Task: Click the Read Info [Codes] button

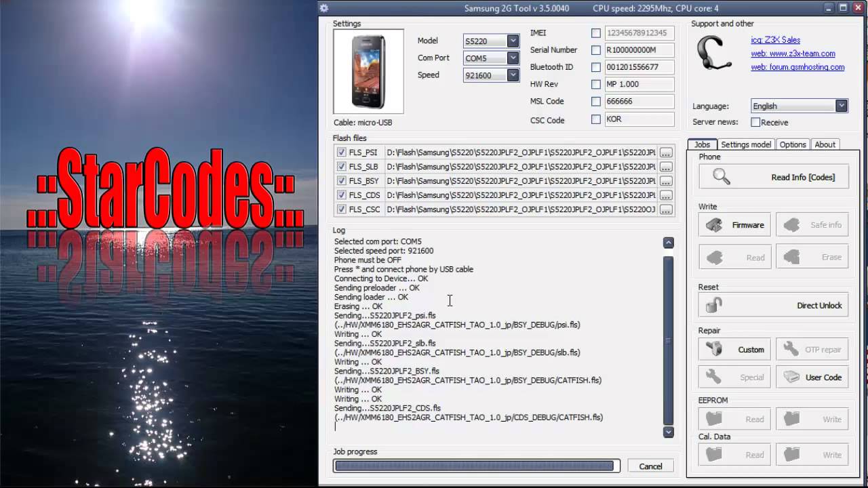Action: 774,177
